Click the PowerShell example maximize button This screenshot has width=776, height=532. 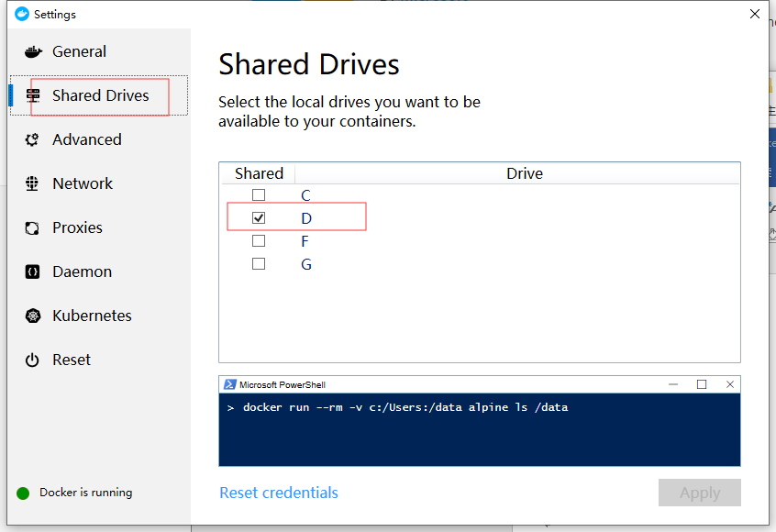pyautogui.click(x=702, y=384)
